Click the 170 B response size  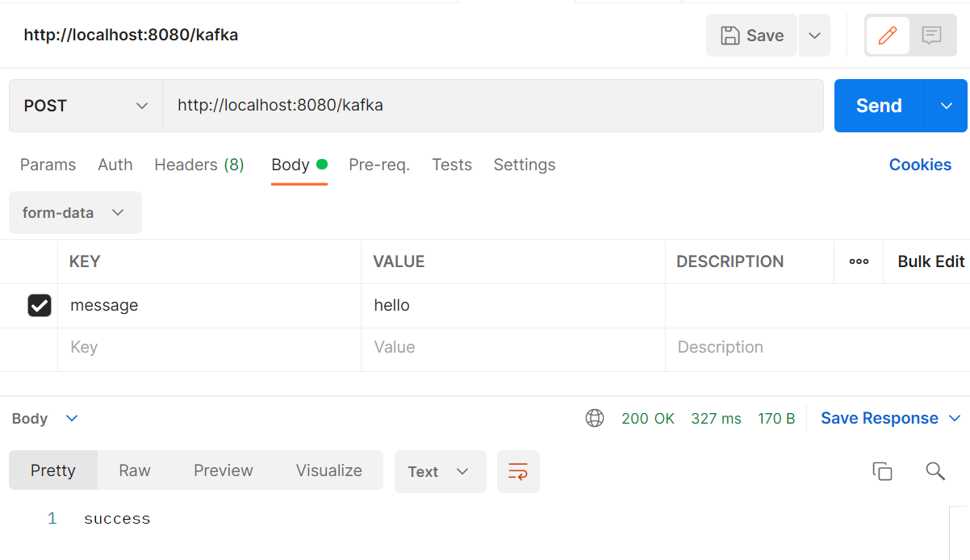click(776, 418)
